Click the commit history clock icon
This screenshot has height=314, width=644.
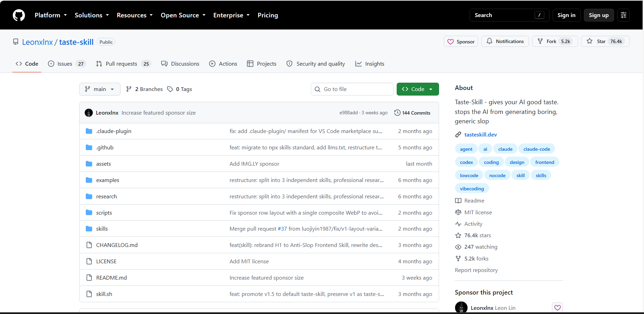pos(397,113)
